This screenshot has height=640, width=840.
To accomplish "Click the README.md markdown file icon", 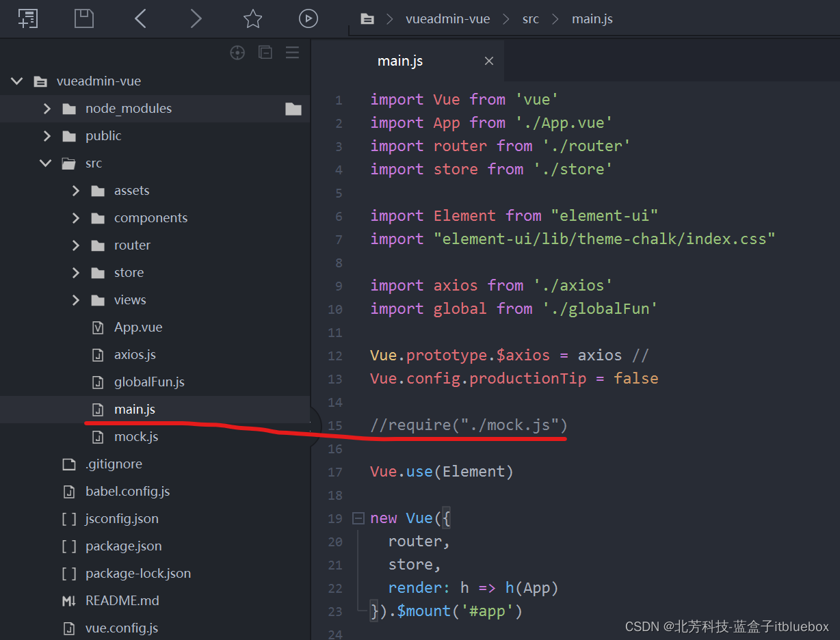I will (68, 601).
